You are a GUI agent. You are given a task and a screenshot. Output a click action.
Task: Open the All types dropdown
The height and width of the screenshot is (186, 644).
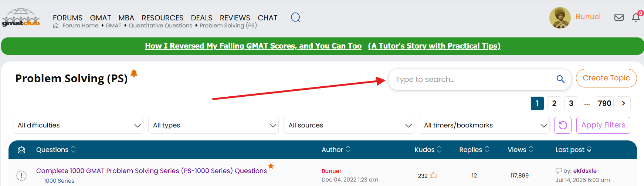pyautogui.click(x=213, y=125)
